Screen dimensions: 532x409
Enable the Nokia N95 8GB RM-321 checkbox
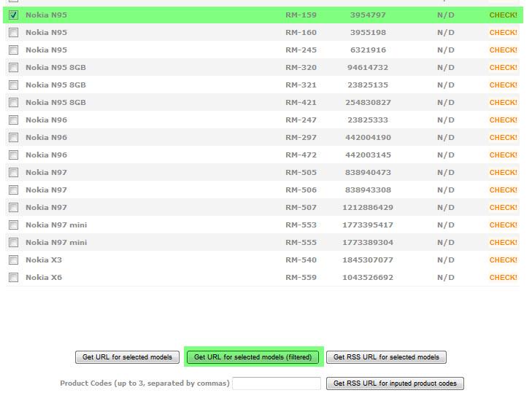point(14,85)
